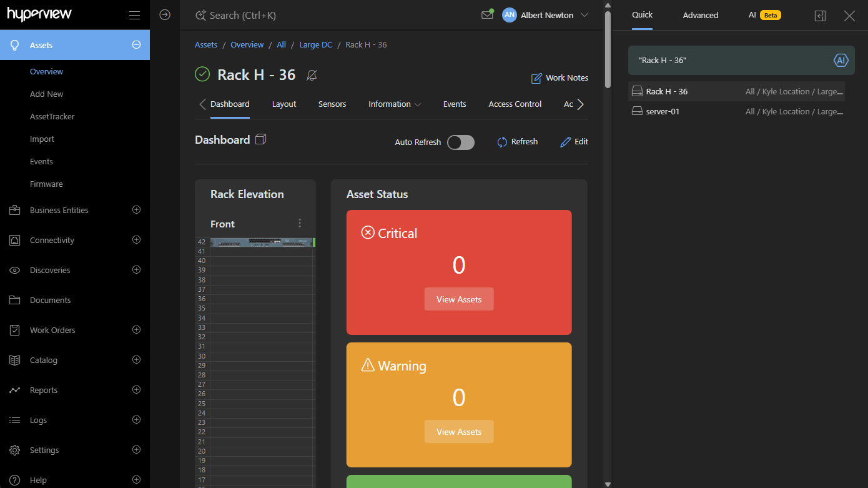Image resolution: width=868 pixels, height=488 pixels.
Task: Expand the Work Orders section
Action: (137, 330)
